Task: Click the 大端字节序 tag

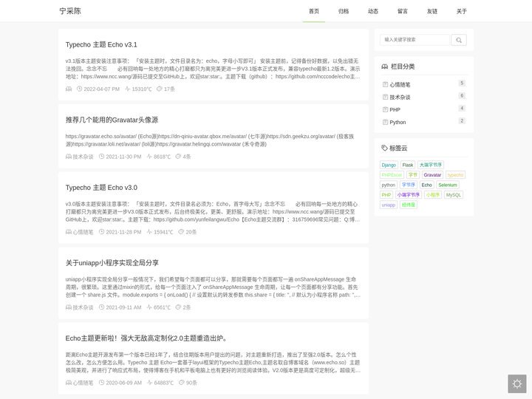Action: pos(431,165)
